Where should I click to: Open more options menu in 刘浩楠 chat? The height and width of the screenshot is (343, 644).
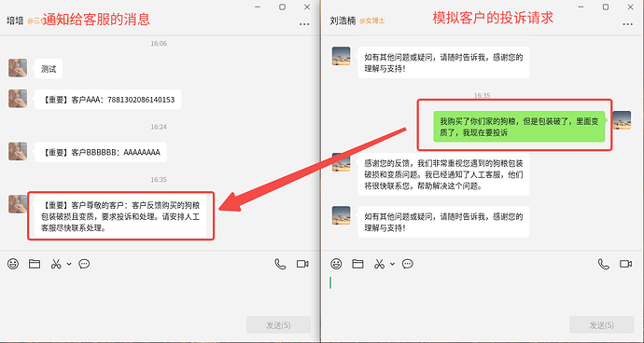[627, 24]
